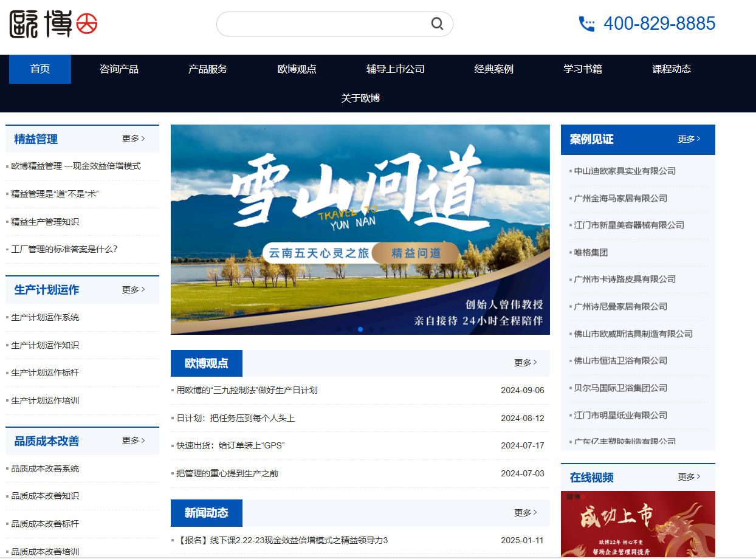Open the 首页 navigation item
Image resolution: width=756 pixels, height=559 pixels.
pyautogui.click(x=40, y=69)
